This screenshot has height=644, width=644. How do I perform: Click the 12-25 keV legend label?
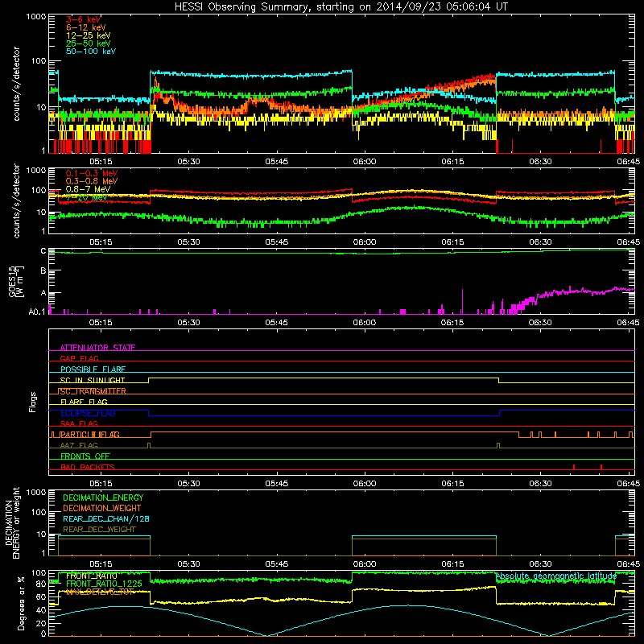tap(89, 35)
